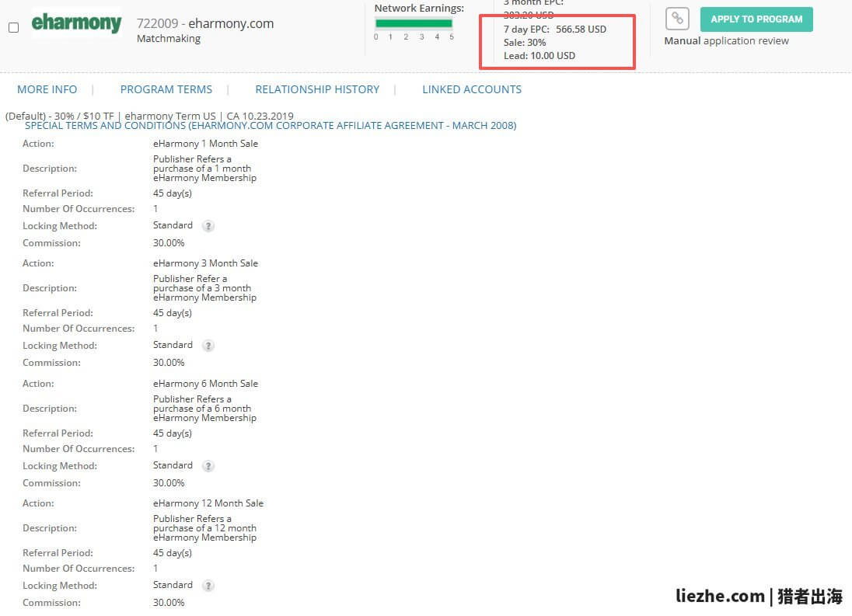The image size is (852, 616).
Task: Click 'Manual application review' text
Action: pos(727,40)
